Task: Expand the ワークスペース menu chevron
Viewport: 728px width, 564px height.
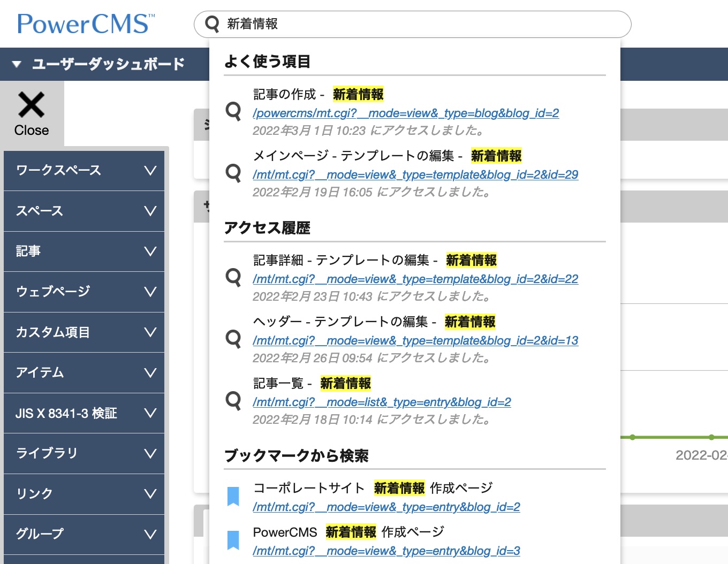Action: (150, 171)
